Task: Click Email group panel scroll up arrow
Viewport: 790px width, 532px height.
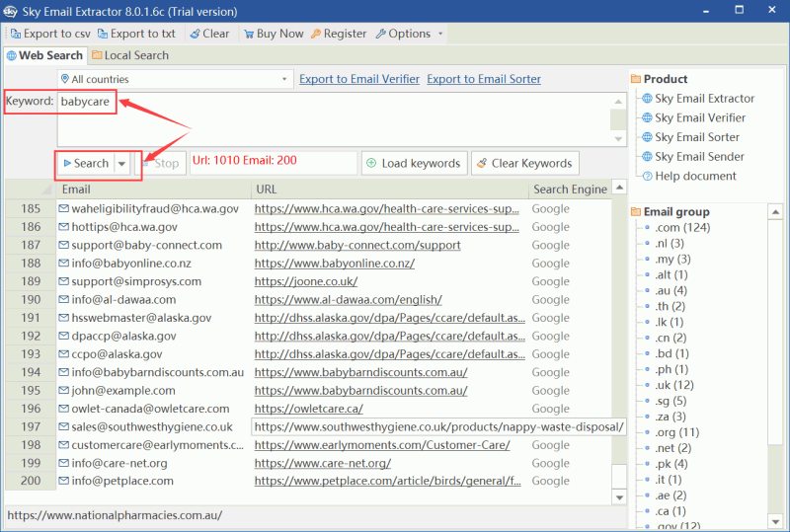Action: tap(775, 212)
